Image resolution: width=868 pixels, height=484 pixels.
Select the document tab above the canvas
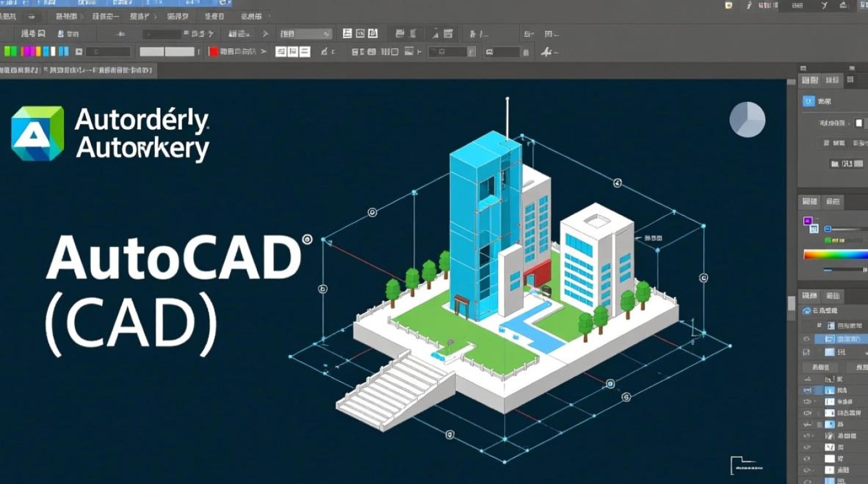tap(97, 71)
